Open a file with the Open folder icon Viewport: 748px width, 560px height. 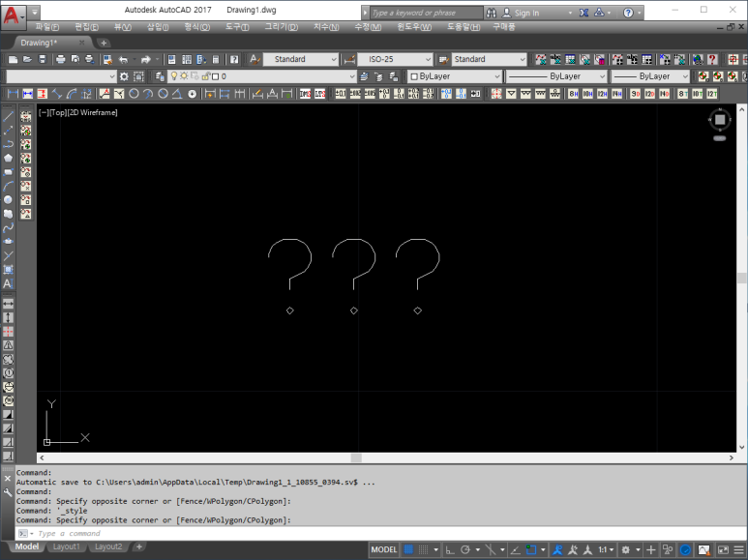pyautogui.click(x=28, y=59)
